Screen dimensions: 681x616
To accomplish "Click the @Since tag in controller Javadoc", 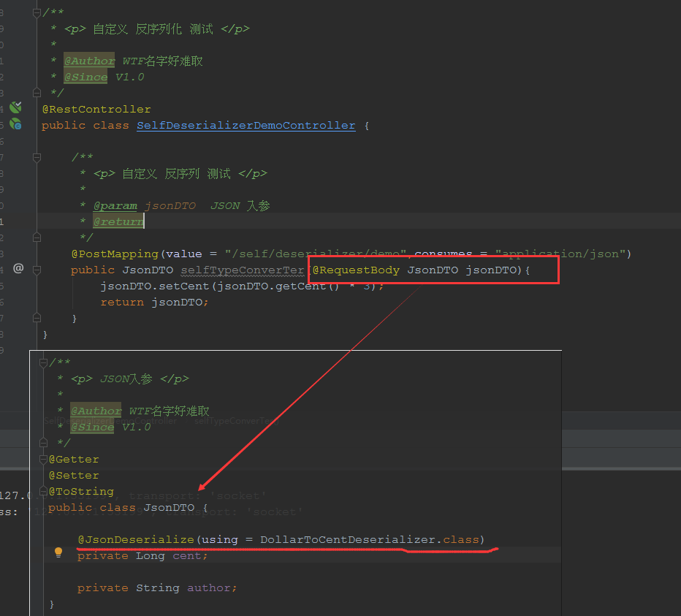I will pos(85,77).
